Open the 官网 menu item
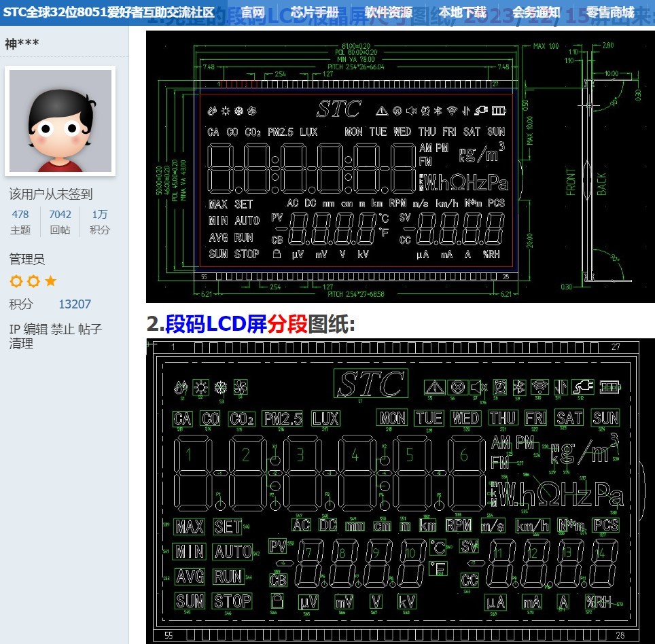Viewport: 655px width, 644px height. tap(253, 12)
